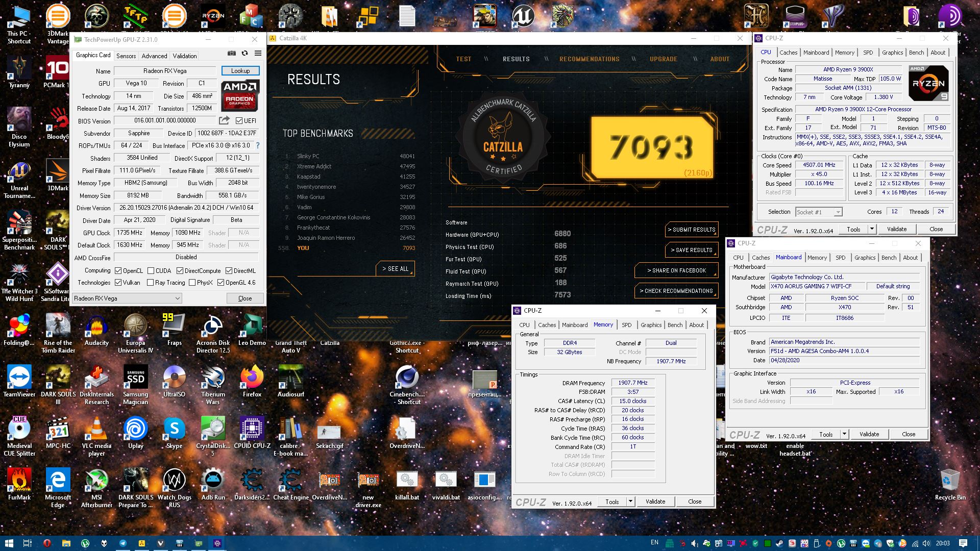Viewport: 980px width, 551px height.
Task: Open Recommendations tab in Catzilla
Action: point(589,59)
